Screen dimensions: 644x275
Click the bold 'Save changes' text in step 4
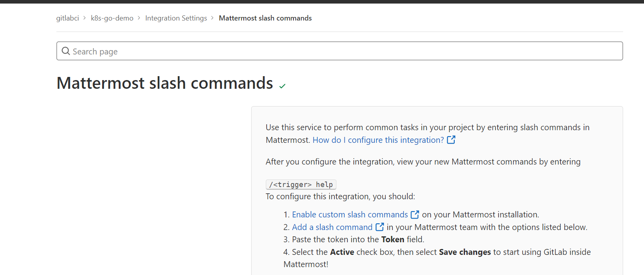coord(465,252)
